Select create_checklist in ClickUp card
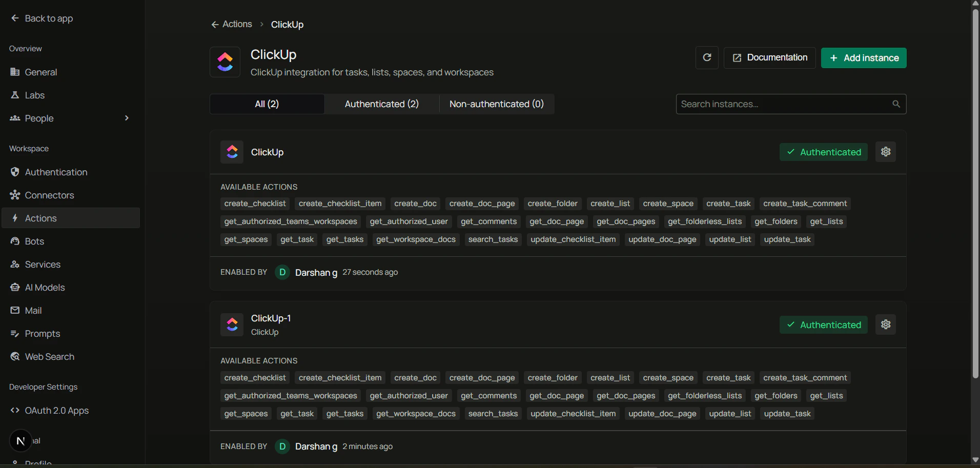Screen dimensions: 980x468 [255, 204]
